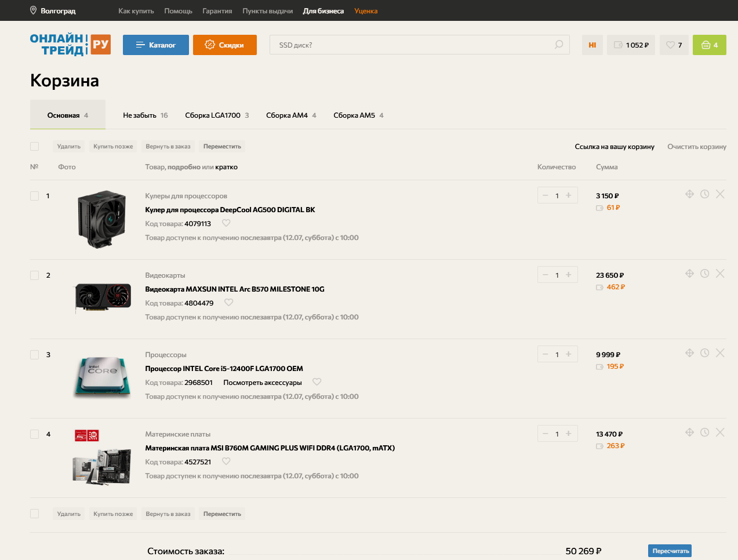Open Уценка in the top menu

coord(366,11)
